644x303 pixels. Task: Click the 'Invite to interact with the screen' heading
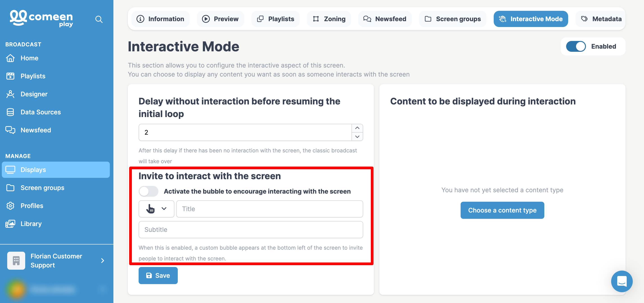tap(209, 176)
